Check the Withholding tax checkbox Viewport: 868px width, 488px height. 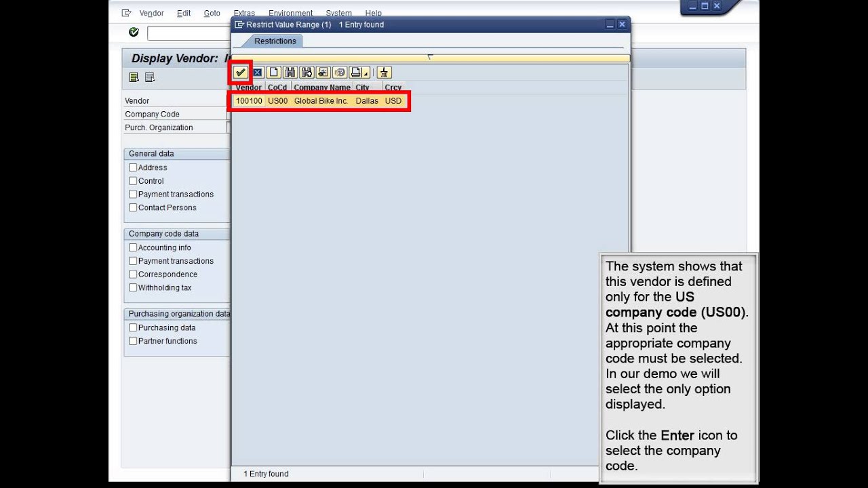(x=133, y=287)
